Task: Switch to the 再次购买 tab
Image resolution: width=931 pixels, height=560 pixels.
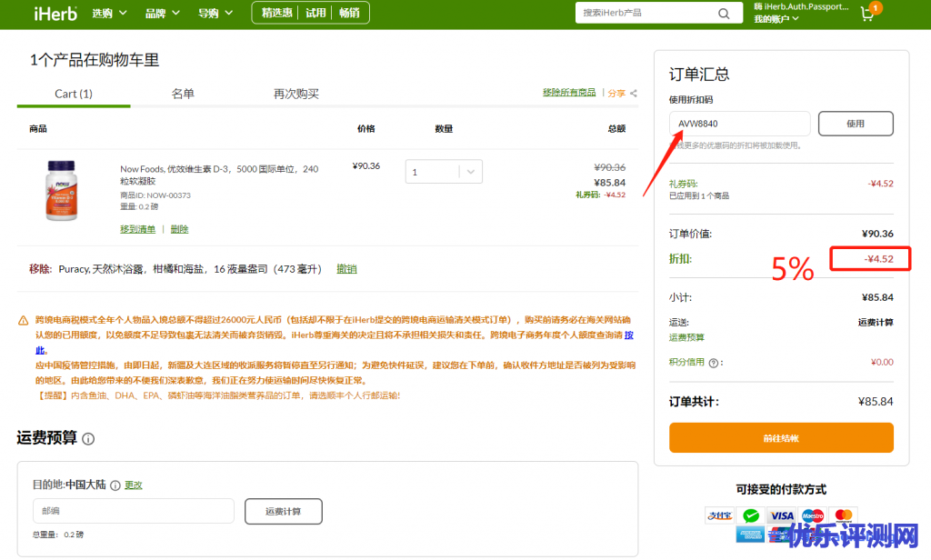Action: pos(296,94)
